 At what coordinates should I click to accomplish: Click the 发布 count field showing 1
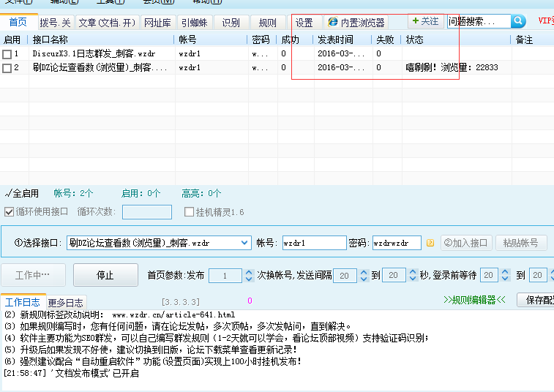[x=225, y=276]
